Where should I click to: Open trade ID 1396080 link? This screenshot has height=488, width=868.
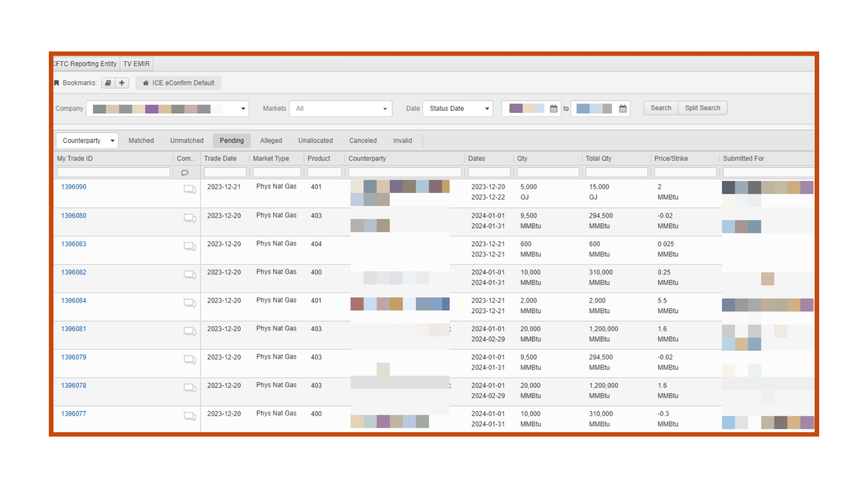pyautogui.click(x=74, y=216)
